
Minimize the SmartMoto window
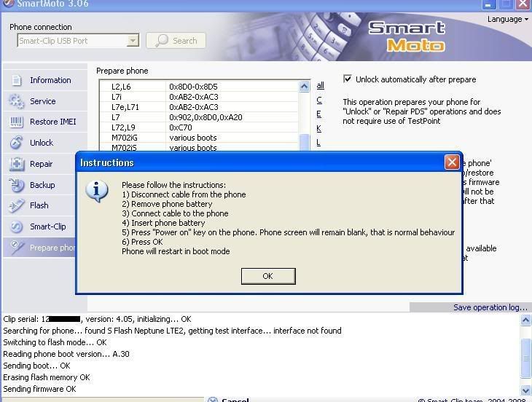pyautogui.click(x=488, y=4)
